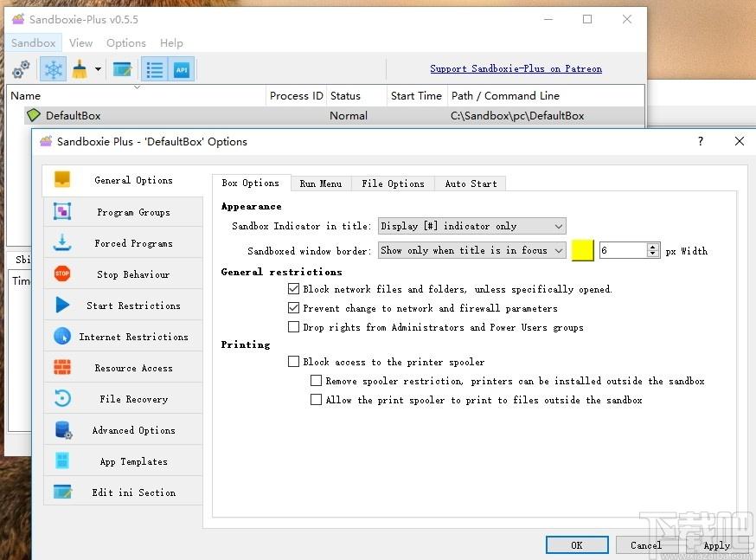Click the broom cleanup toolbar icon
Viewport: 756px width, 560px height.
[x=80, y=69]
